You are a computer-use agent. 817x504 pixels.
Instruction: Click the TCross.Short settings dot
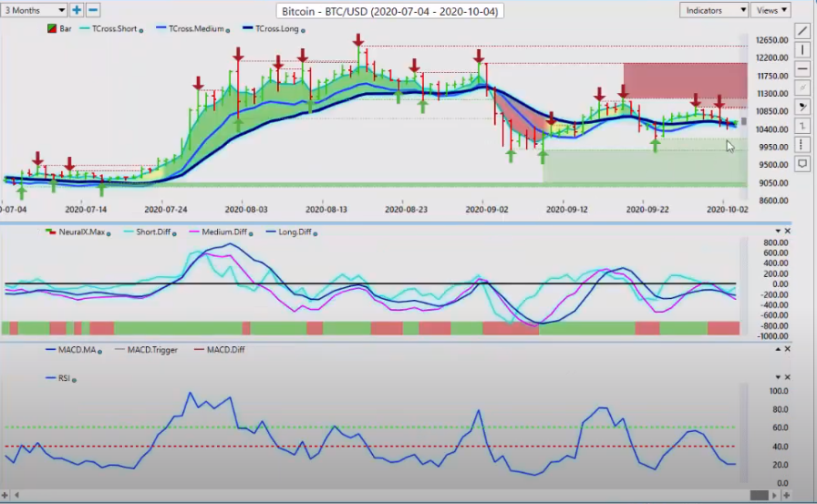click(x=140, y=31)
